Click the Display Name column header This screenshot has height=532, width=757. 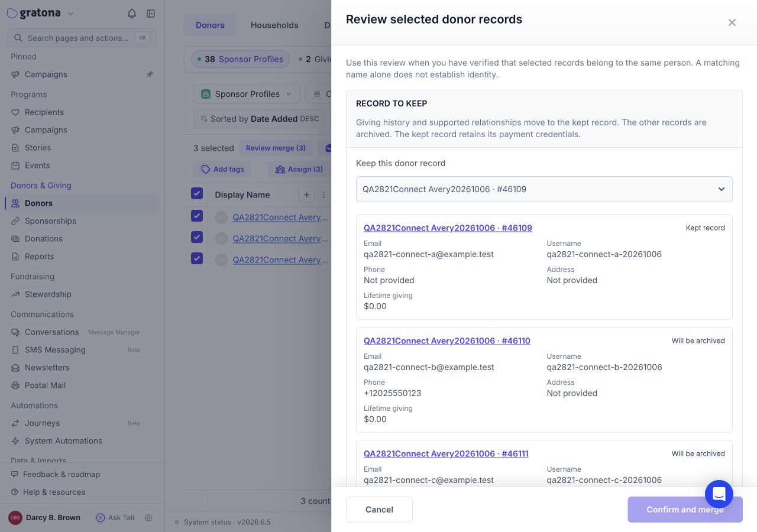pyautogui.click(x=242, y=194)
